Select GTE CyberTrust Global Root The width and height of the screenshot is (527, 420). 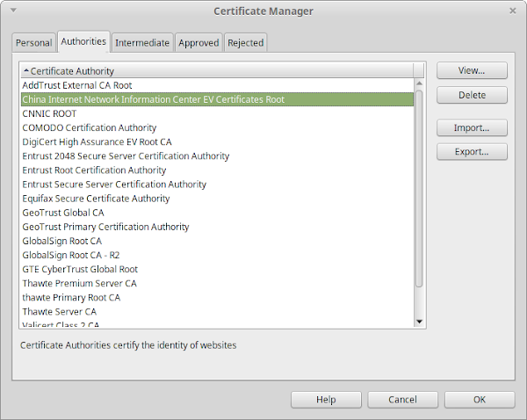point(217,269)
